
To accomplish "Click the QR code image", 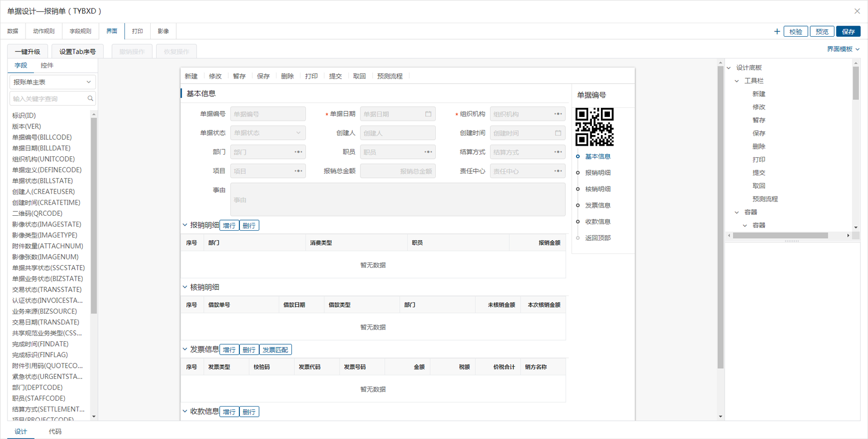I will [x=594, y=127].
